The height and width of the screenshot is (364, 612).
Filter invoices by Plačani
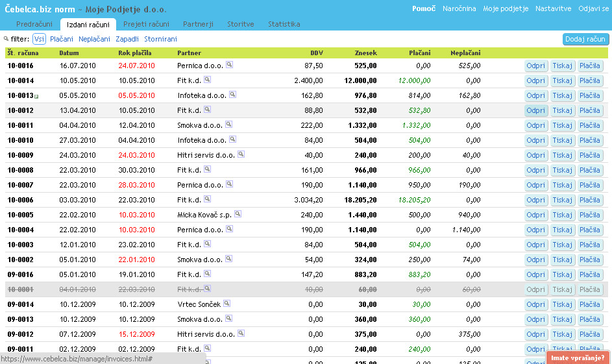62,39
